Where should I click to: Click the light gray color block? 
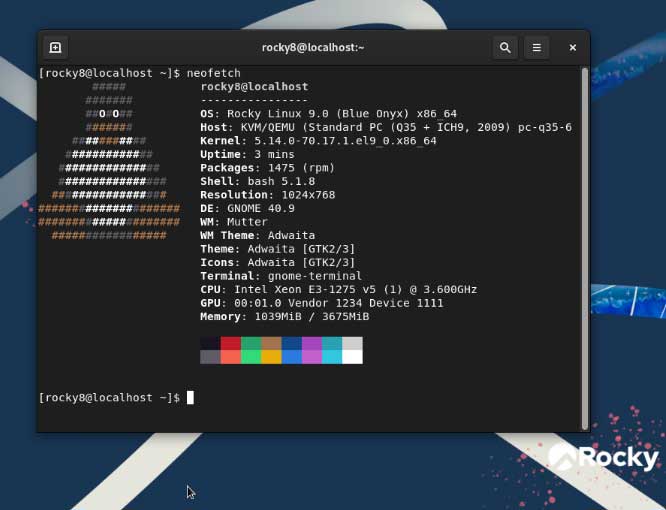353,343
